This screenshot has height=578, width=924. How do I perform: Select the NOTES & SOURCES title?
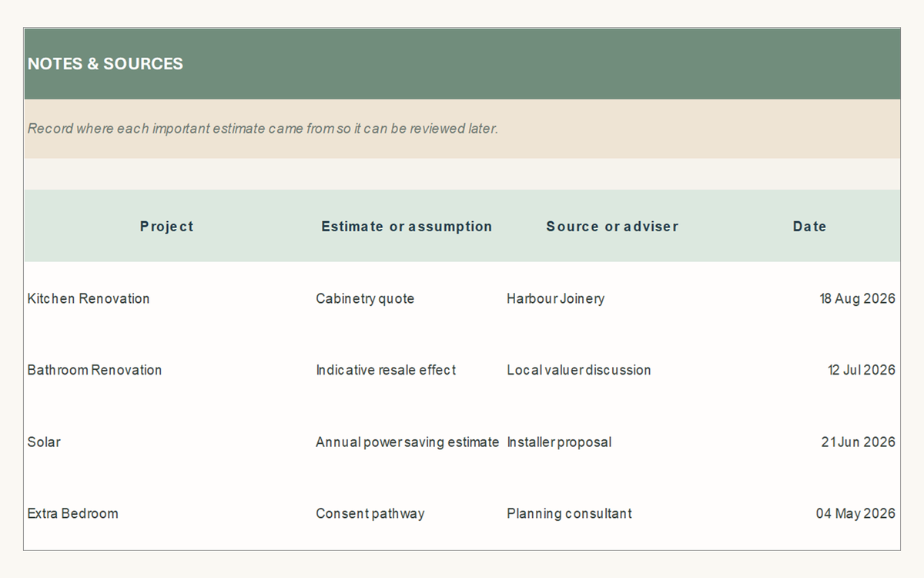pyautogui.click(x=105, y=64)
